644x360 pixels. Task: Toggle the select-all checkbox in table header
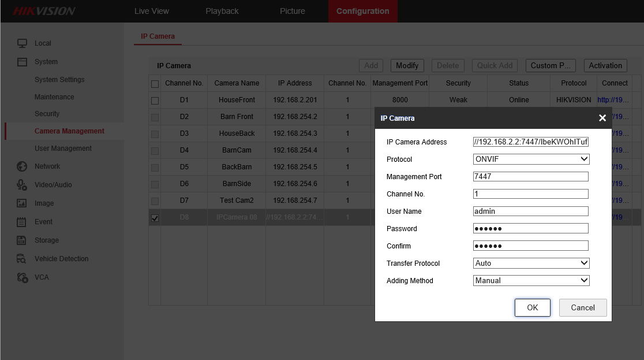155,84
